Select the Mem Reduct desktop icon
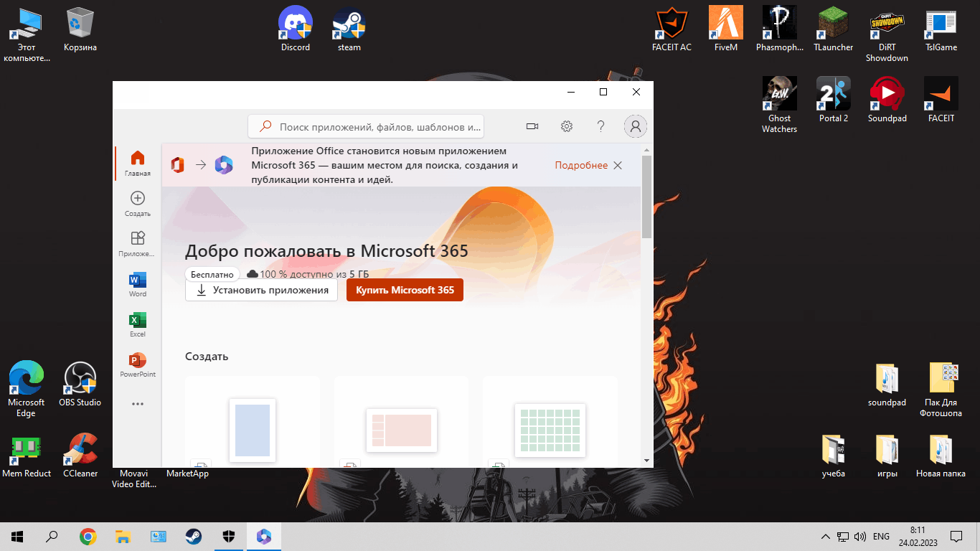The width and height of the screenshot is (980, 551). (27, 456)
